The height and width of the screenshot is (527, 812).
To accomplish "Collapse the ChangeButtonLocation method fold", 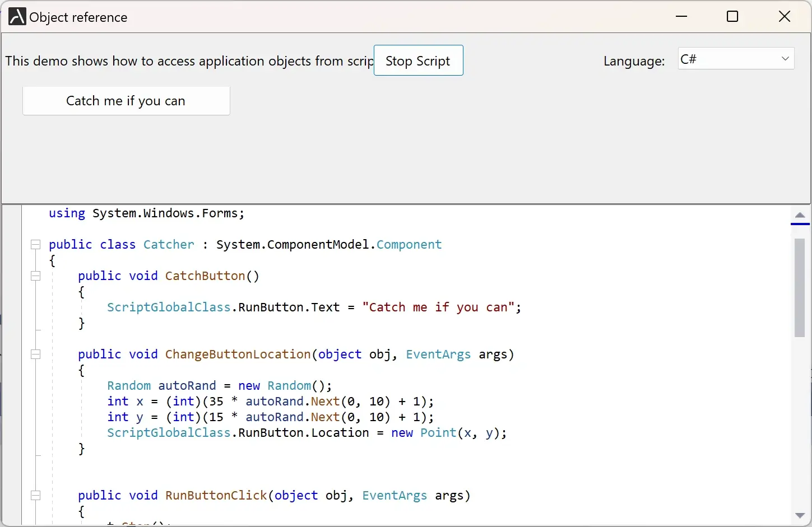I will click(35, 355).
